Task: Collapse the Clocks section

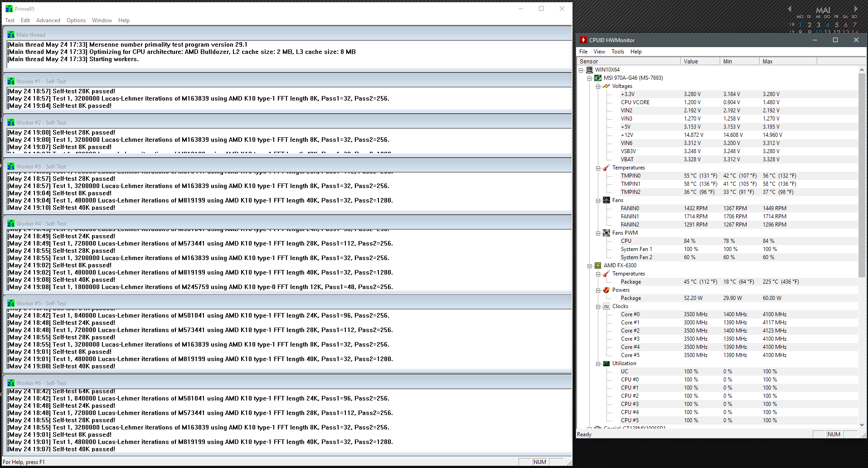Action: (598, 307)
